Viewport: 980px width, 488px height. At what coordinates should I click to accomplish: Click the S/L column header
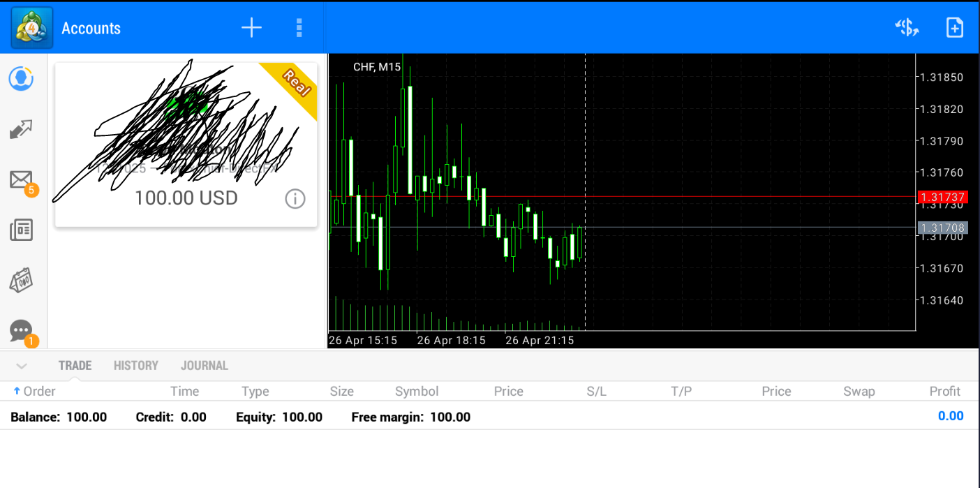597,391
